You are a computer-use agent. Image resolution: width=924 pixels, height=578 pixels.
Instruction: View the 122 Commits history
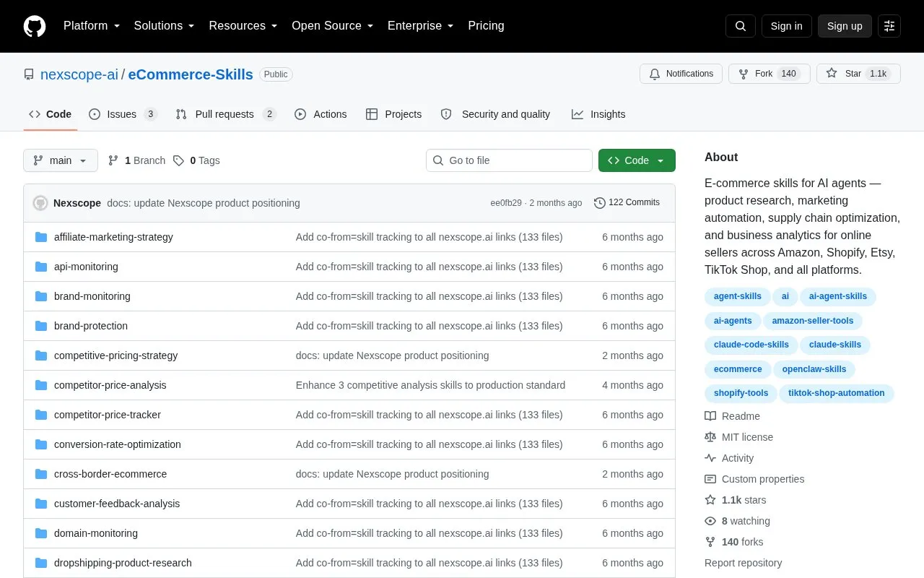tap(627, 203)
